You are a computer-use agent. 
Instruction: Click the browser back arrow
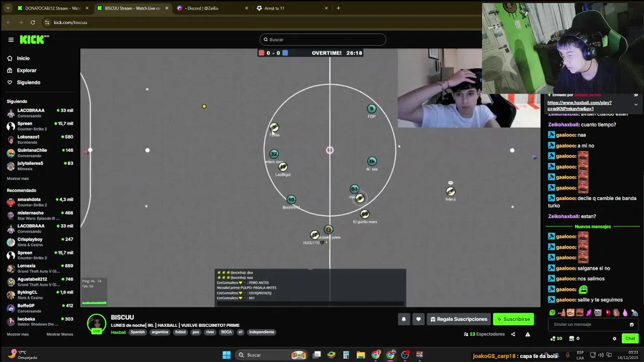coord(9,22)
